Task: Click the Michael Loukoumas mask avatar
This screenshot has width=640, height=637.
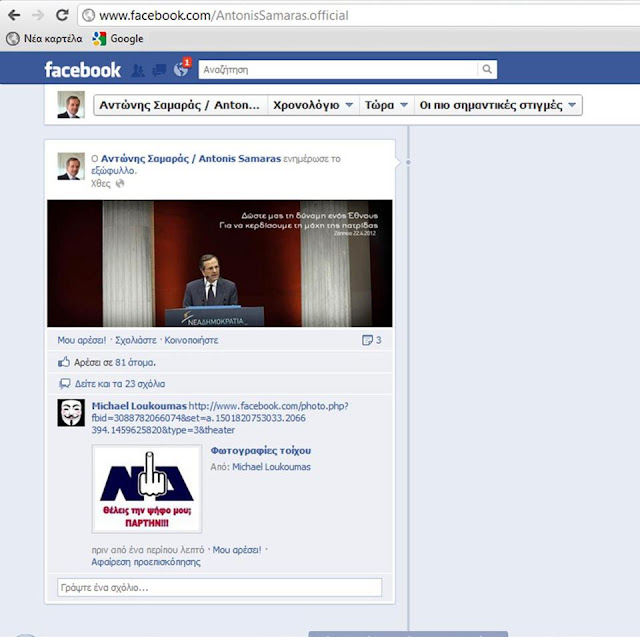Action: [x=71, y=413]
